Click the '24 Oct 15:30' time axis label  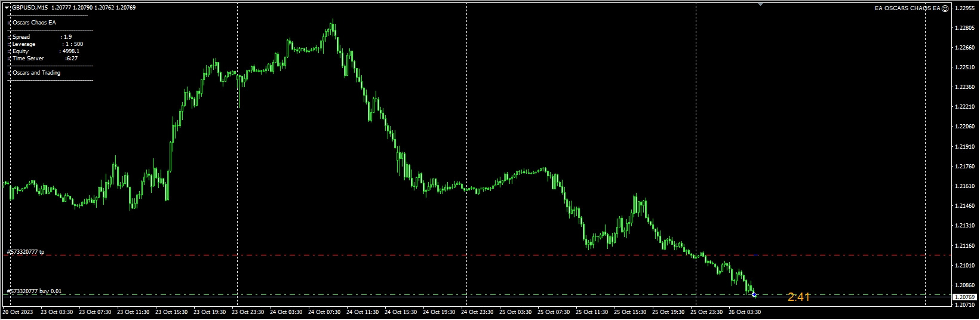(401, 312)
